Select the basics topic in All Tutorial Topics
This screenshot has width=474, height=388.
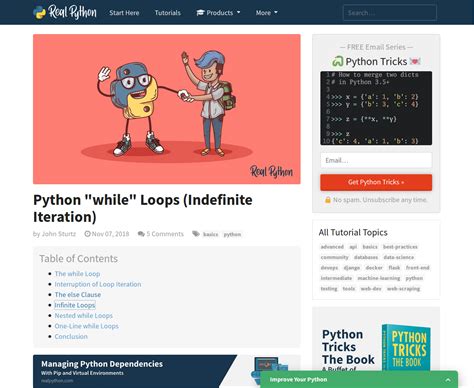coord(370,247)
